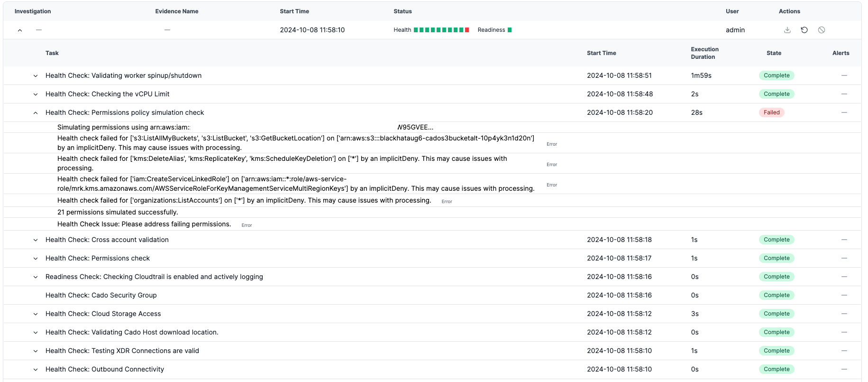This screenshot has height=382, width=868.
Task: Expand Cloud Storage Access task chevron
Action: 36,314
